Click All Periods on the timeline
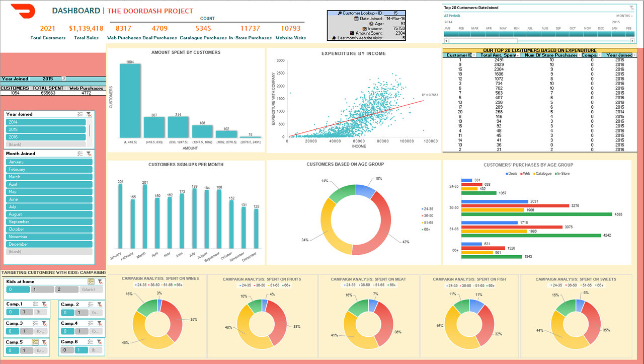 point(452,16)
